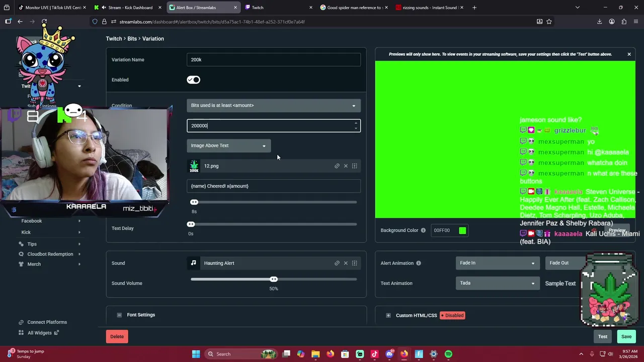Open File Explorer from the taskbar
This screenshot has width=644, height=362.
tap(315, 354)
